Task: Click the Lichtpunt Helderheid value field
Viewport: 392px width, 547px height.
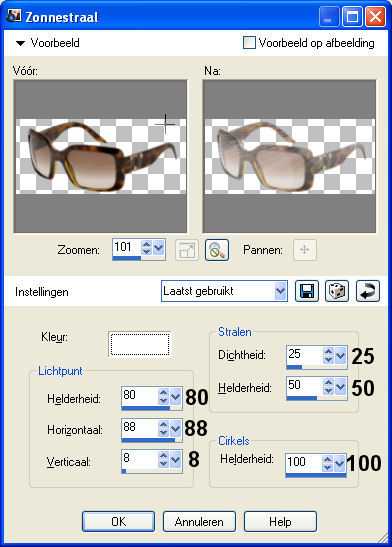Action: coord(140,396)
